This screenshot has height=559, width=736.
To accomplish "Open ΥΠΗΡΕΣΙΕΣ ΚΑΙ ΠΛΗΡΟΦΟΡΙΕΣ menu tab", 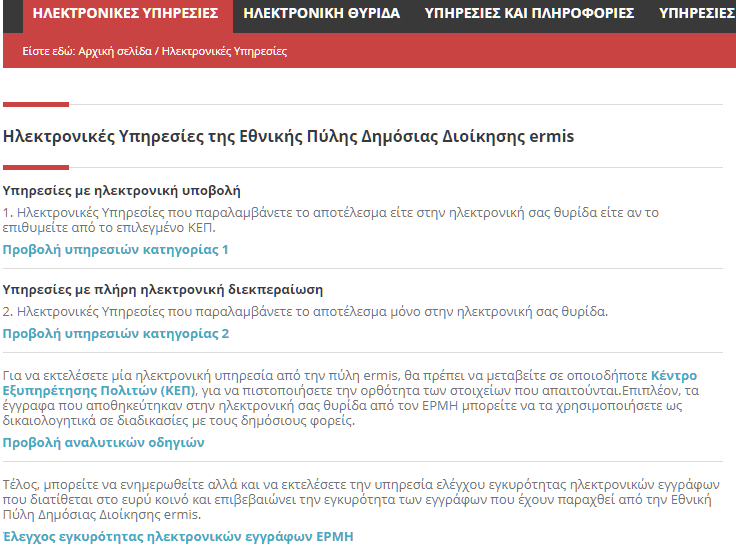I will click(529, 14).
